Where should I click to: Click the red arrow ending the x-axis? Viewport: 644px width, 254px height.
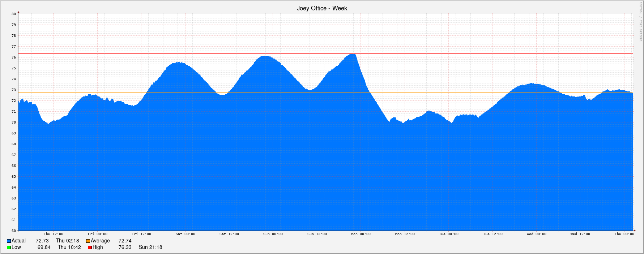point(634,231)
